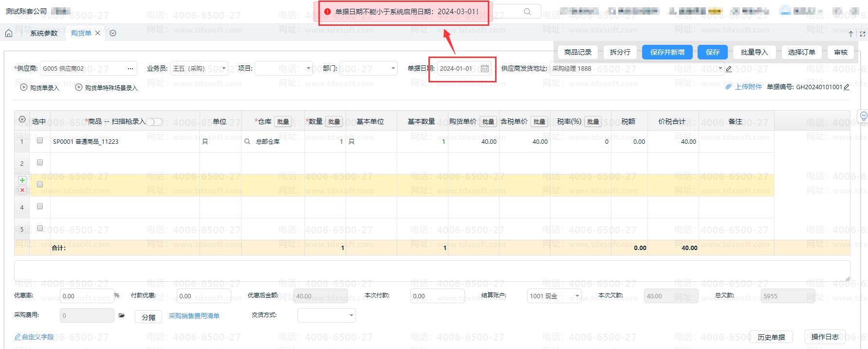This screenshot has height=349, width=868.
Task: Switch to the 系统参数 tab
Action: 44,33
